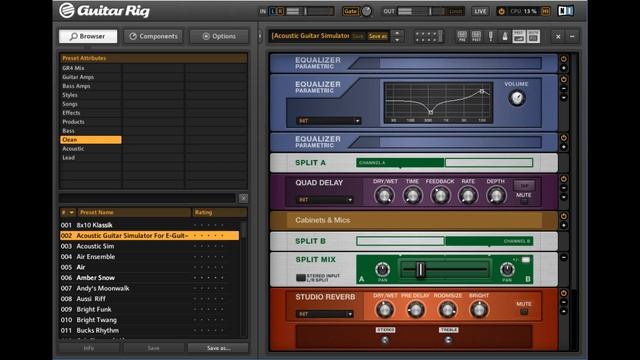
Task: Click the LIVE view button
Action: (480, 11)
